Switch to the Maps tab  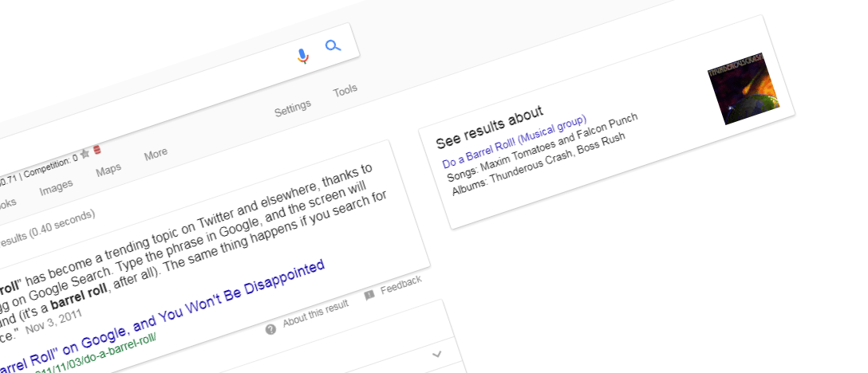coord(108,170)
